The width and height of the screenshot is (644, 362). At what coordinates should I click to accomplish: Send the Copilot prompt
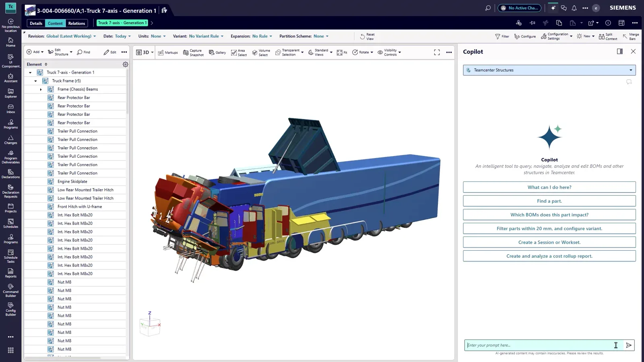(629, 345)
